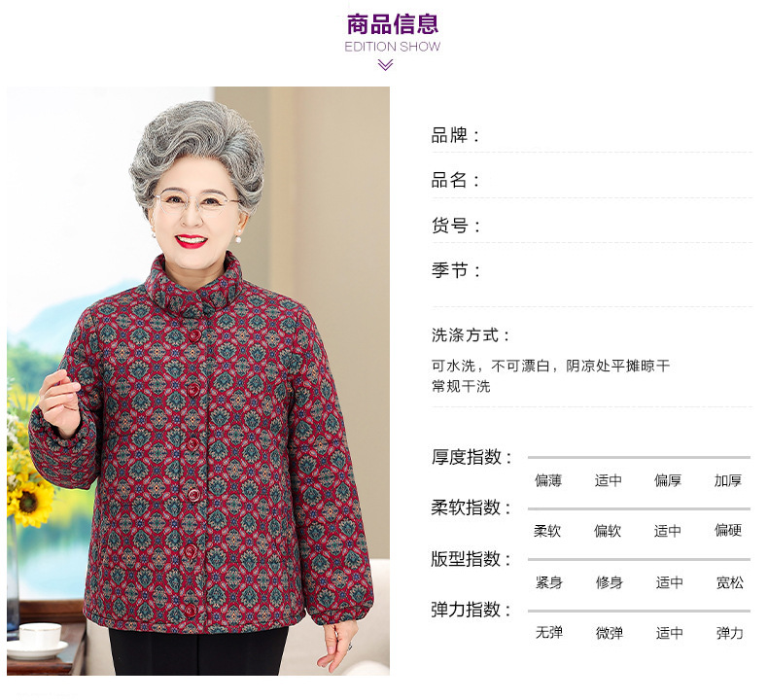
Task: Select 加厚 on the thickness scale
Action: point(728,480)
